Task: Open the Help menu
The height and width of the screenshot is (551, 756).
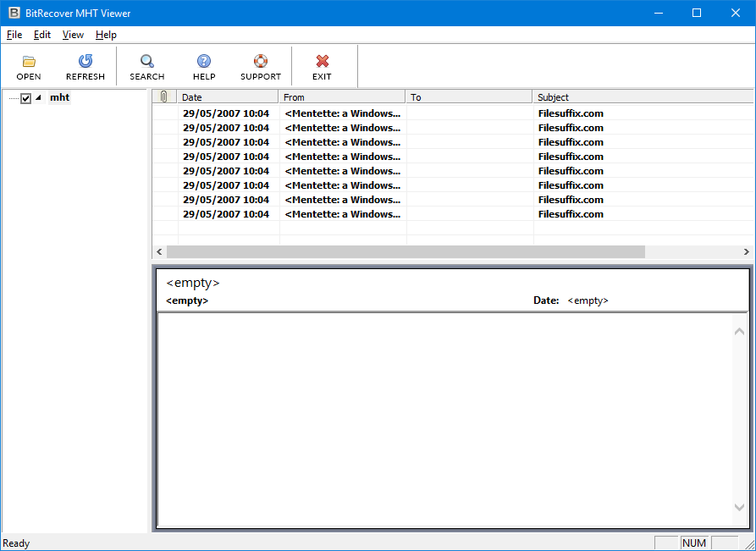Action: [106, 35]
